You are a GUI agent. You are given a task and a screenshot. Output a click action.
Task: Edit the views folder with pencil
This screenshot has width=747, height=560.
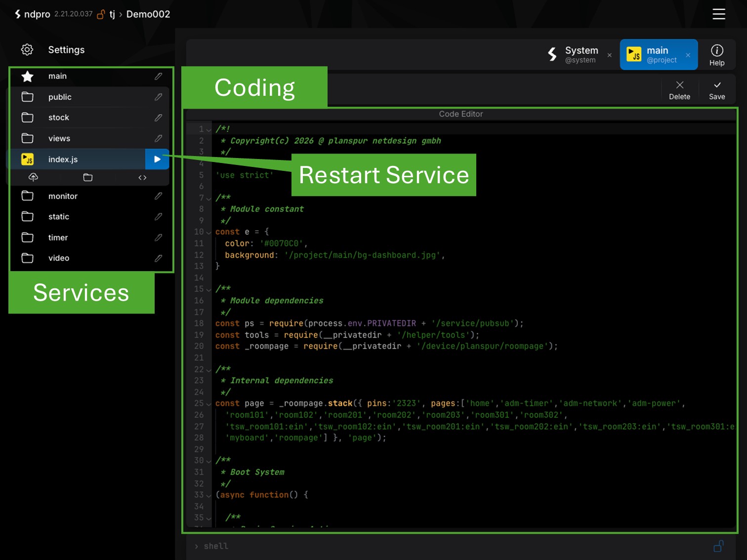tap(158, 138)
